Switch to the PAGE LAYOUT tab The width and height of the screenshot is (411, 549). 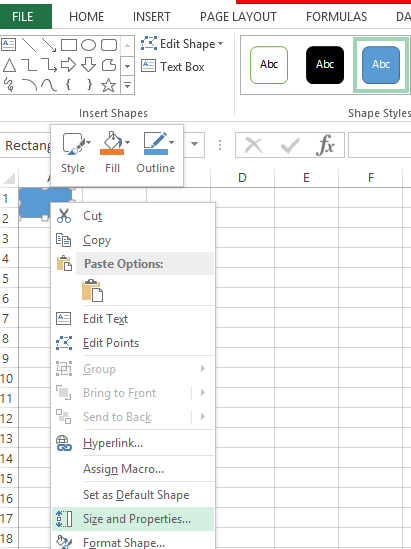pyautogui.click(x=238, y=16)
